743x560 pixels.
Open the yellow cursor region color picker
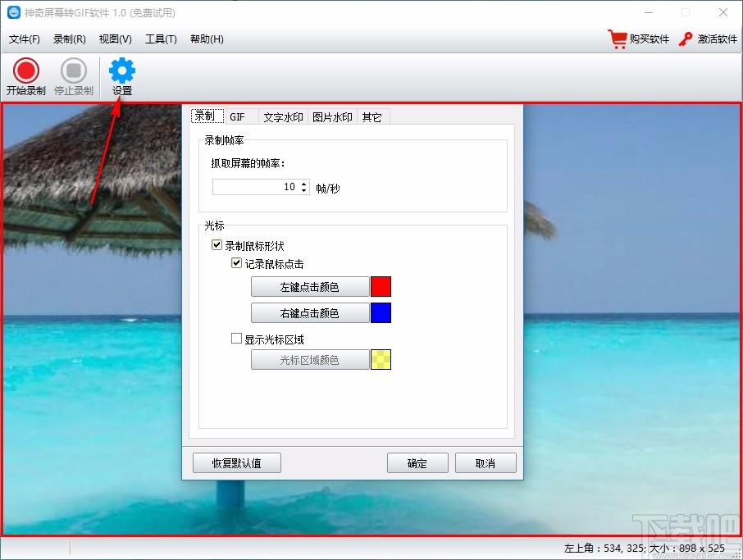point(382,359)
